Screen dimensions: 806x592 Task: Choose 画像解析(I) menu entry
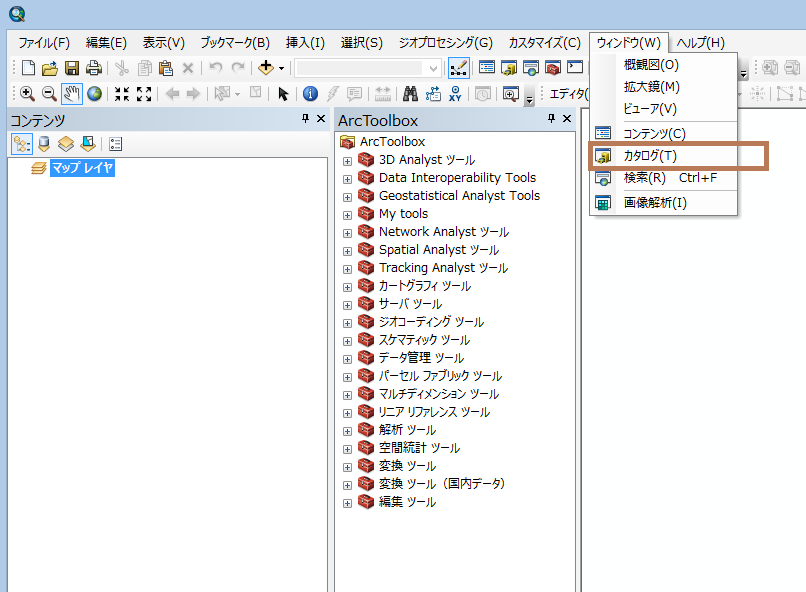pyautogui.click(x=664, y=202)
